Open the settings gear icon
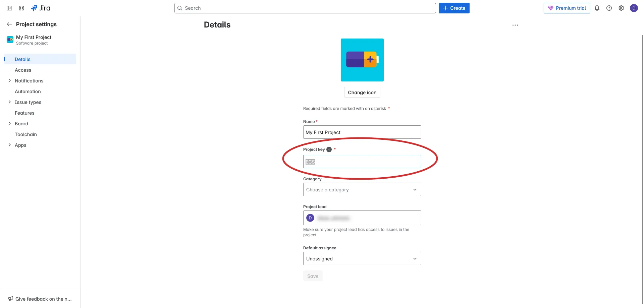The width and height of the screenshot is (644, 308). (621, 8)
